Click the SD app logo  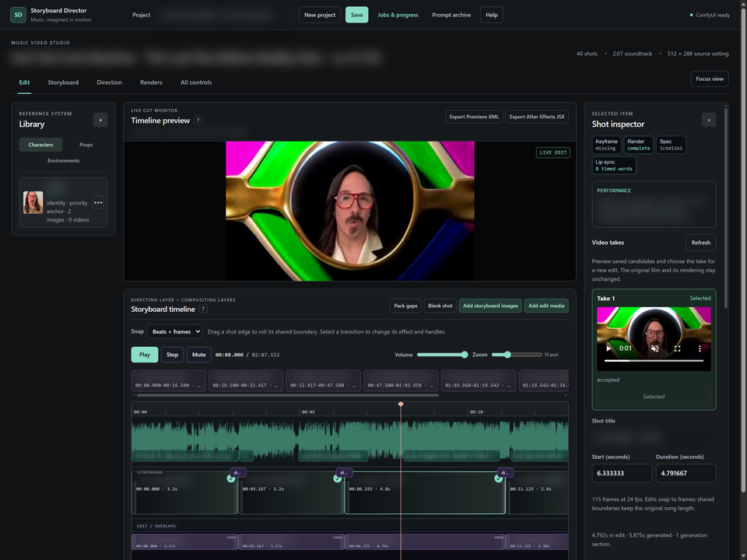18,15
